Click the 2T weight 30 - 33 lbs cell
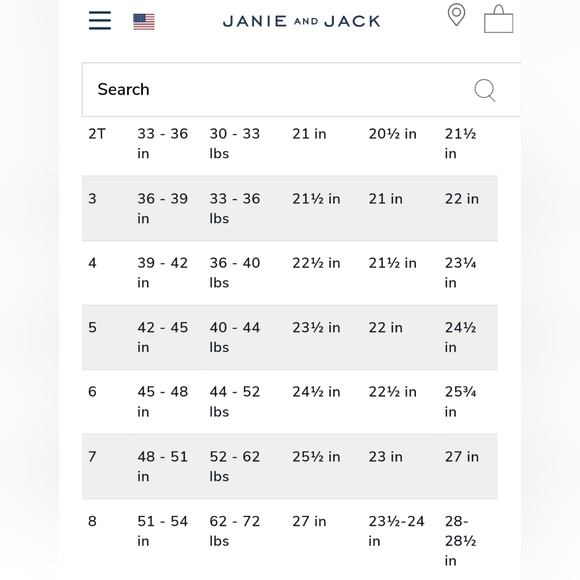 (235, 144)
